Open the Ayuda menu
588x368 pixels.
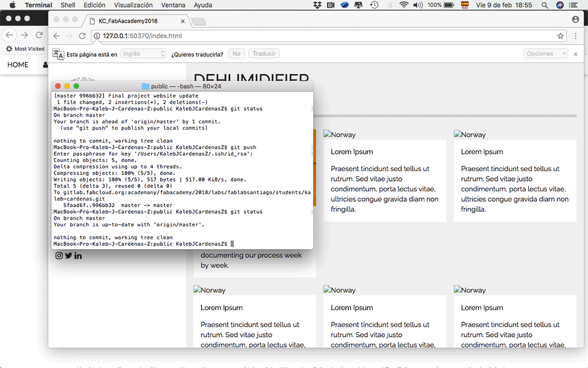click(203, 5)
